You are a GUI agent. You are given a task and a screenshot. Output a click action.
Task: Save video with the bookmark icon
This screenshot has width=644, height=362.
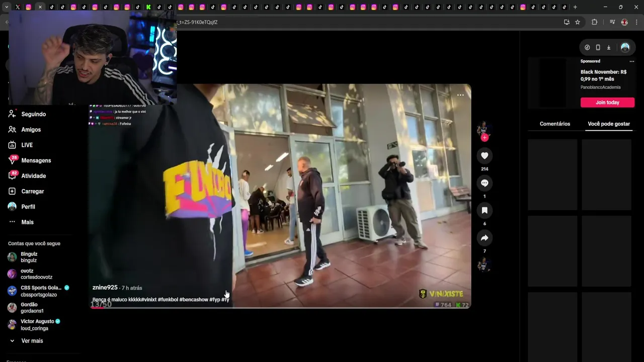tap(485, 210)
